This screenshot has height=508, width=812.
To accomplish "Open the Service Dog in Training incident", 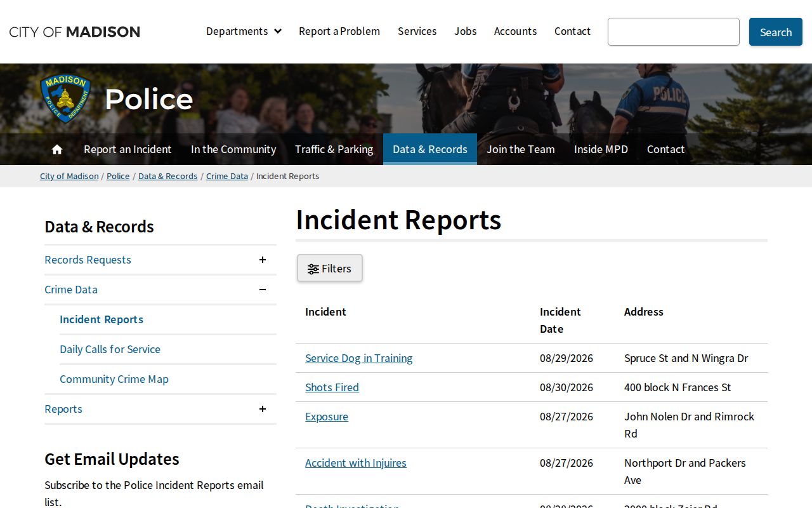I will (x=359, y=358).
